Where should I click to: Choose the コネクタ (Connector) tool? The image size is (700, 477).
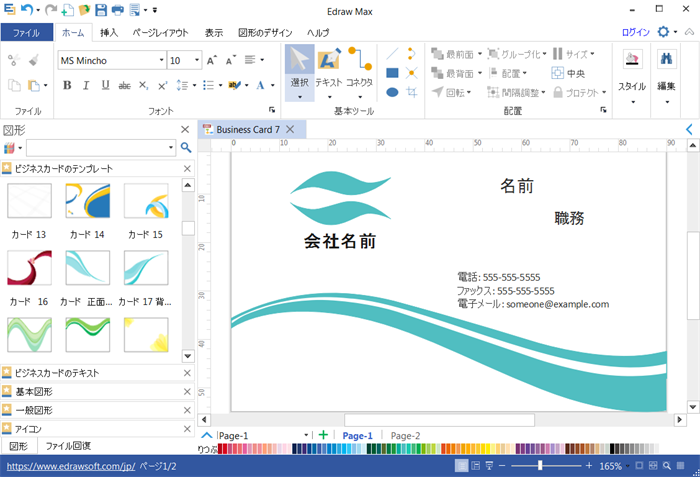tap(359, 70)
